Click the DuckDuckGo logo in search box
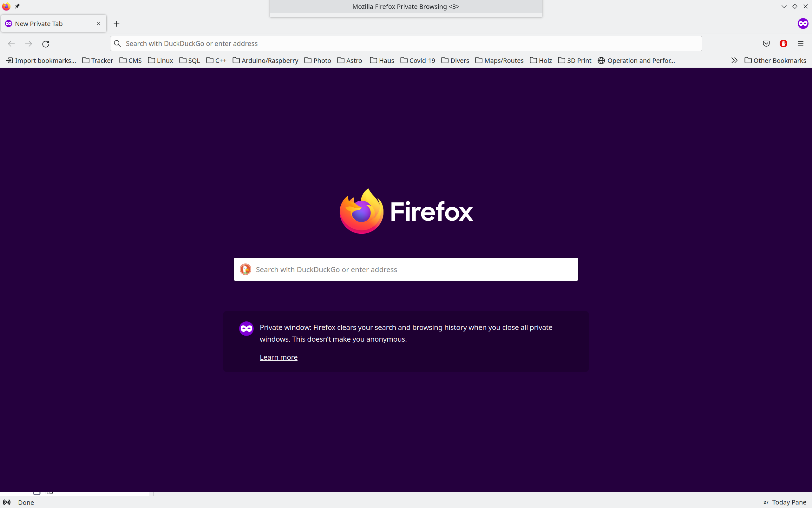This screenshot has width=812, height=508. pos(245,269)
